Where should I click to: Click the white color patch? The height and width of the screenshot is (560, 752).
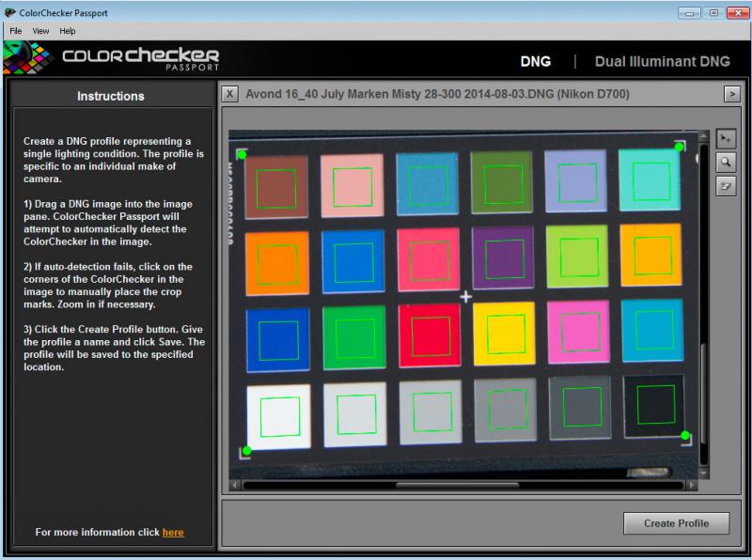tap(278, 417)
